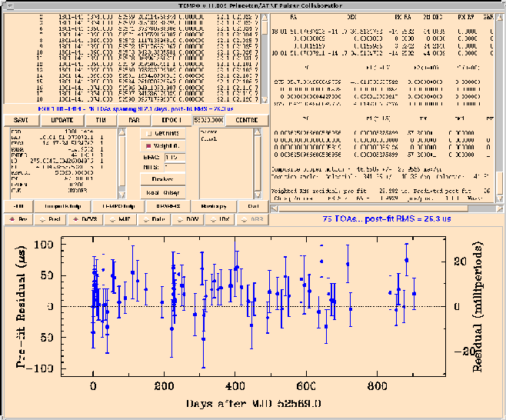Click the CENTRE button
Image resolution: width=506 pixels, height=420 pixels.
point(247,120)
